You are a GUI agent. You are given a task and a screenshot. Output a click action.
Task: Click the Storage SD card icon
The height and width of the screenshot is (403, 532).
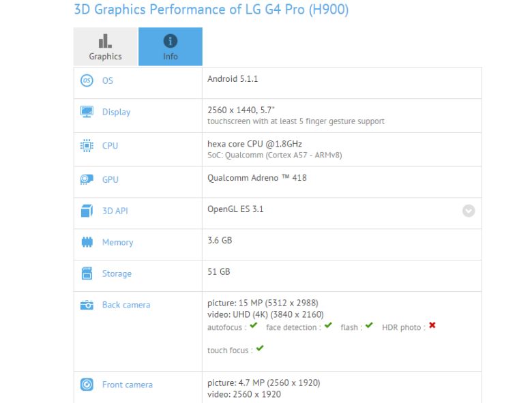point(87,273)
